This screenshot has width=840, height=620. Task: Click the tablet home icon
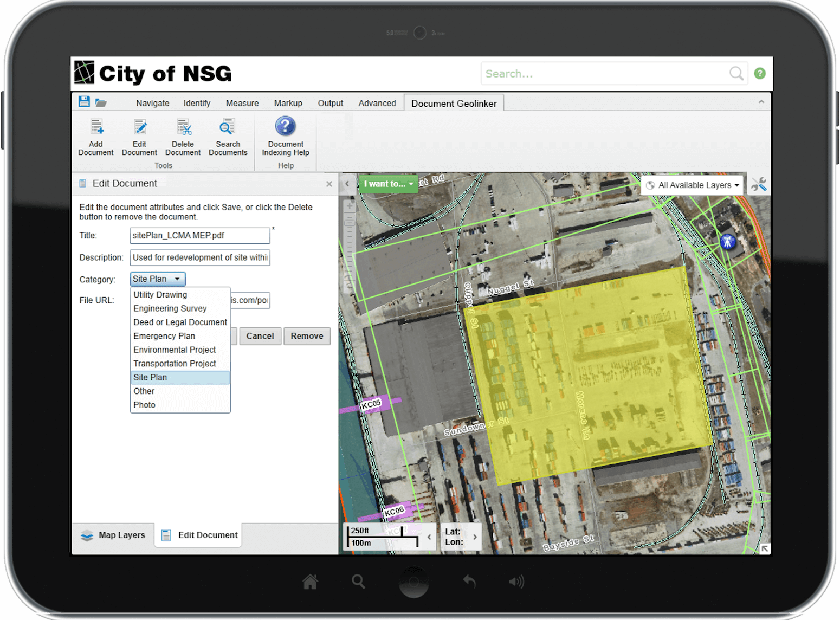click(310, 582)
